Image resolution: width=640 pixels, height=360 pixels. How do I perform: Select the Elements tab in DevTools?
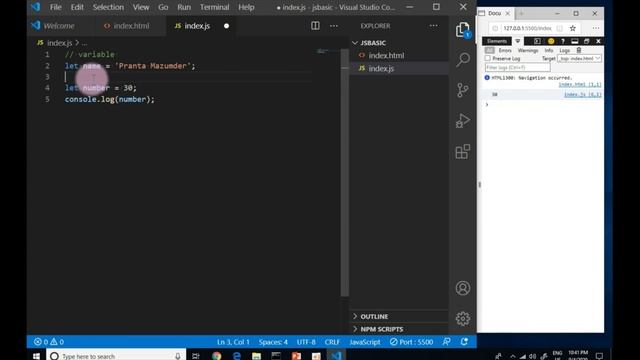pos(497,41)
